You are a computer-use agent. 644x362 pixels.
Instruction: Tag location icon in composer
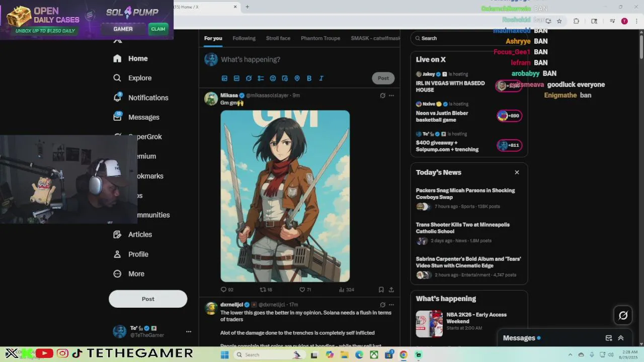[297, 78]
